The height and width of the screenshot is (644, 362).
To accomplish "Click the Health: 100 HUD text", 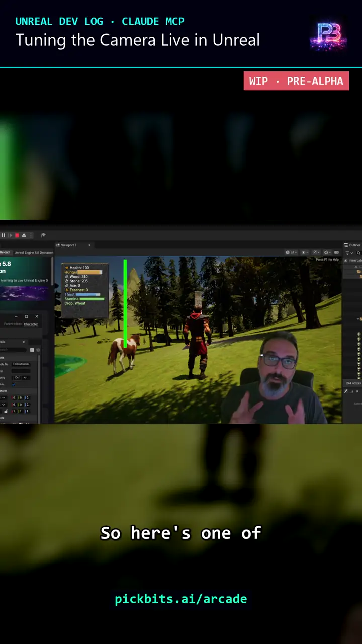I will pyautogui.click(x=77, y=268).
